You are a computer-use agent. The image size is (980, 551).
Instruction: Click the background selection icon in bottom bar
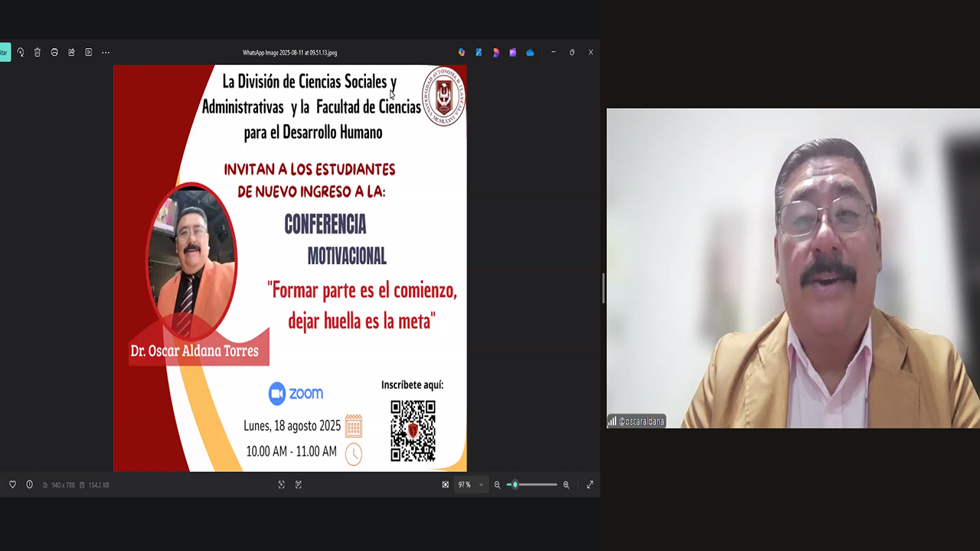282,484
